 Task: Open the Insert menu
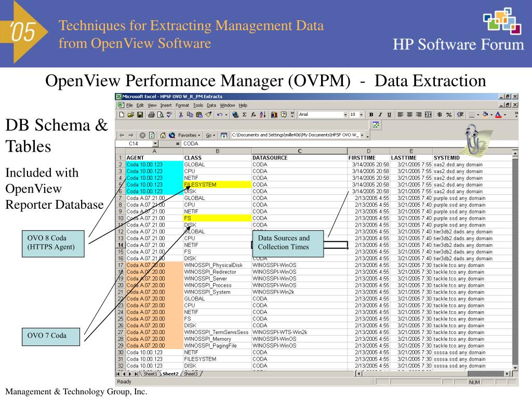pyautogui.click(x=166, y=105)
